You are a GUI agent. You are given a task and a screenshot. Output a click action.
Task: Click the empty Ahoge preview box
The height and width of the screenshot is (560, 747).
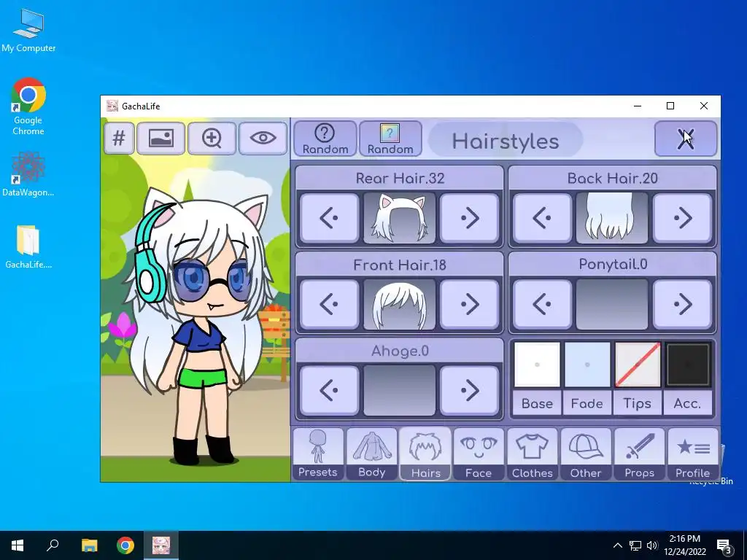[x=399, y=391]
